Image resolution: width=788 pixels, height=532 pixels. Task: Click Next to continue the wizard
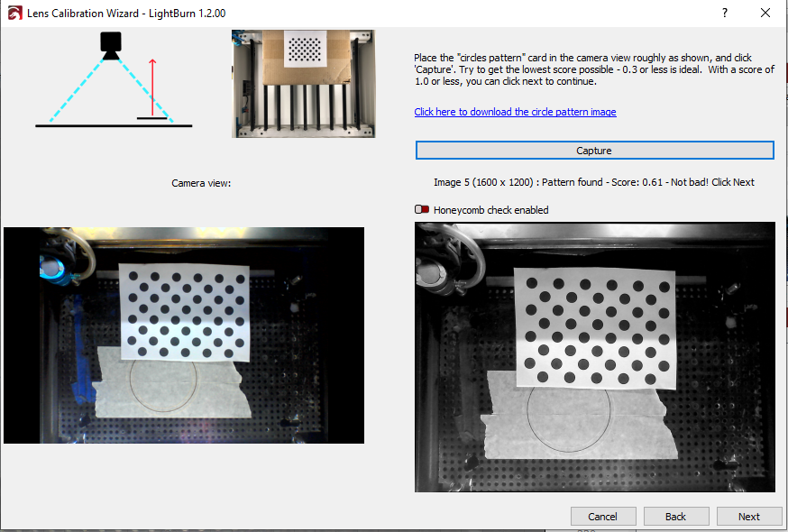[749, 517]
